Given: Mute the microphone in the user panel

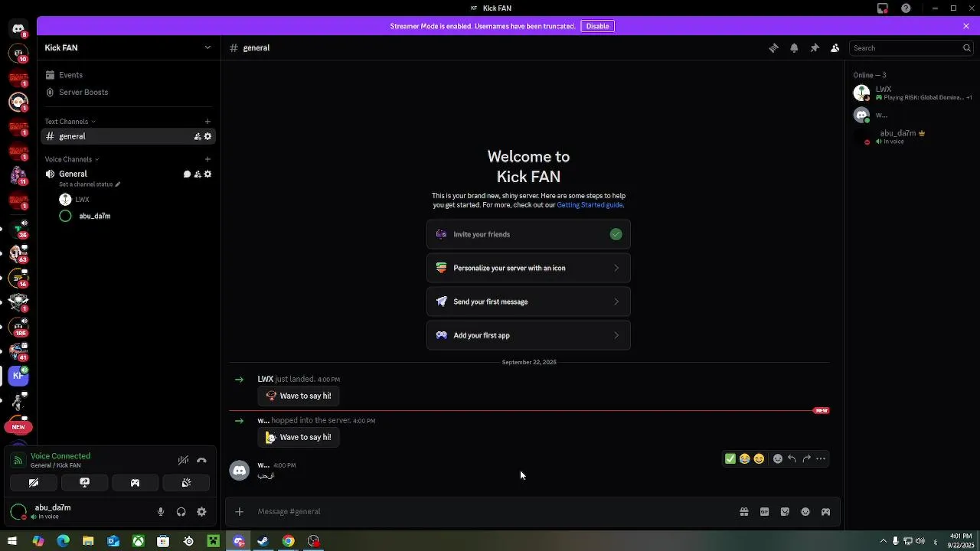Looking at the screenshot, I should (161, 512).
